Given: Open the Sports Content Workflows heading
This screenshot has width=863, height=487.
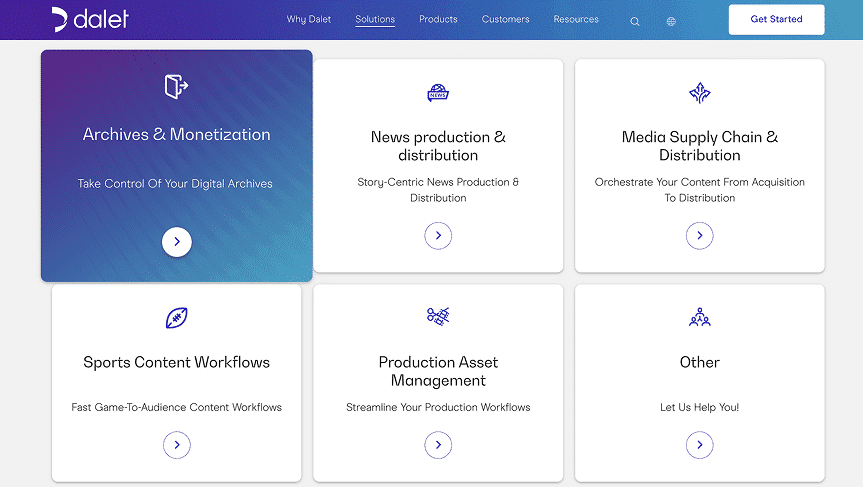Looking at the screenshot, I should pos(176,362).
